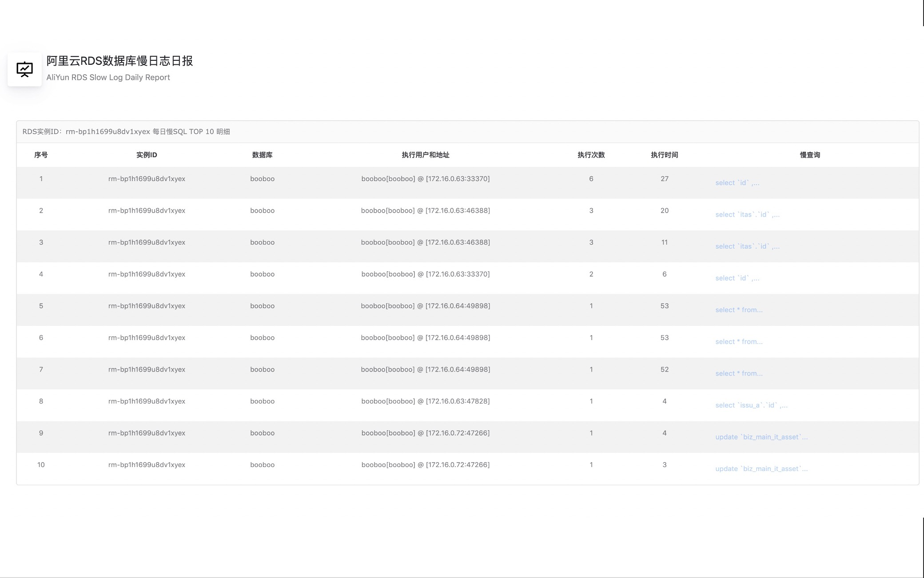
Task: Click execution time value 20 in row 2
Action: click(x=664, y=210)
